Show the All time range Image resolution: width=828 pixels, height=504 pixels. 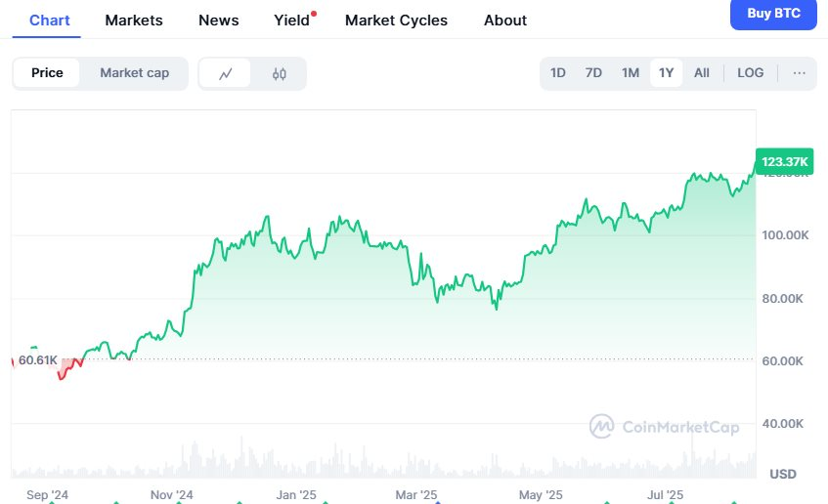click(702, 73)
